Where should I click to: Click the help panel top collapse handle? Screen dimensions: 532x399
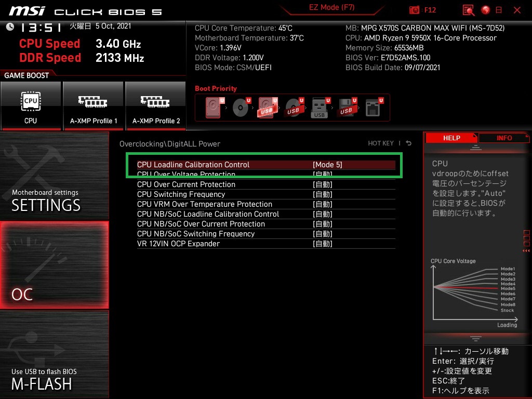point(475,148)
